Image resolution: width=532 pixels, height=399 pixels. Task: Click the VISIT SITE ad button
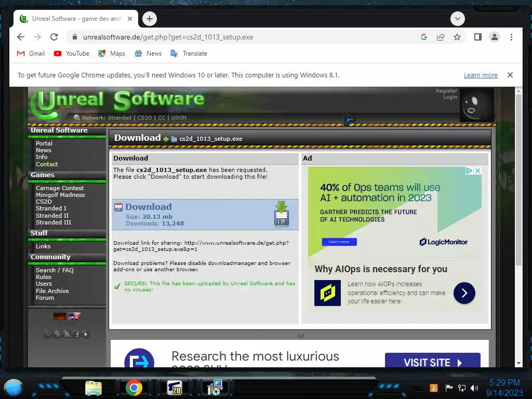[433, 361]
